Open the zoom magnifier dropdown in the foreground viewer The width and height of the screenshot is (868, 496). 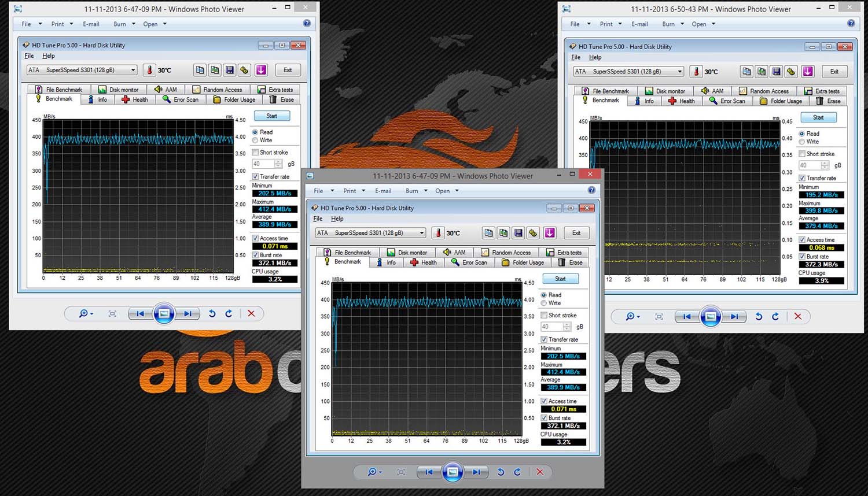tap(376, 472)
